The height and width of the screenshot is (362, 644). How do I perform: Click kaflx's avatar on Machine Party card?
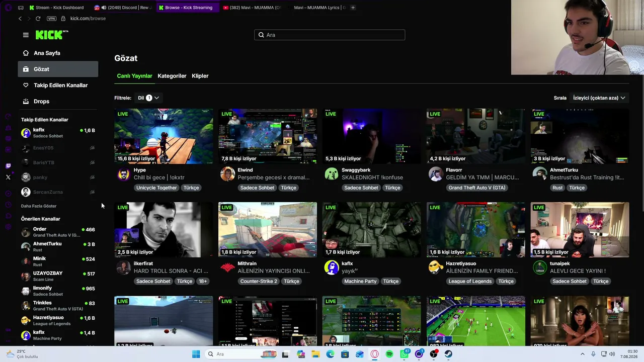click(x=332, y=267)
